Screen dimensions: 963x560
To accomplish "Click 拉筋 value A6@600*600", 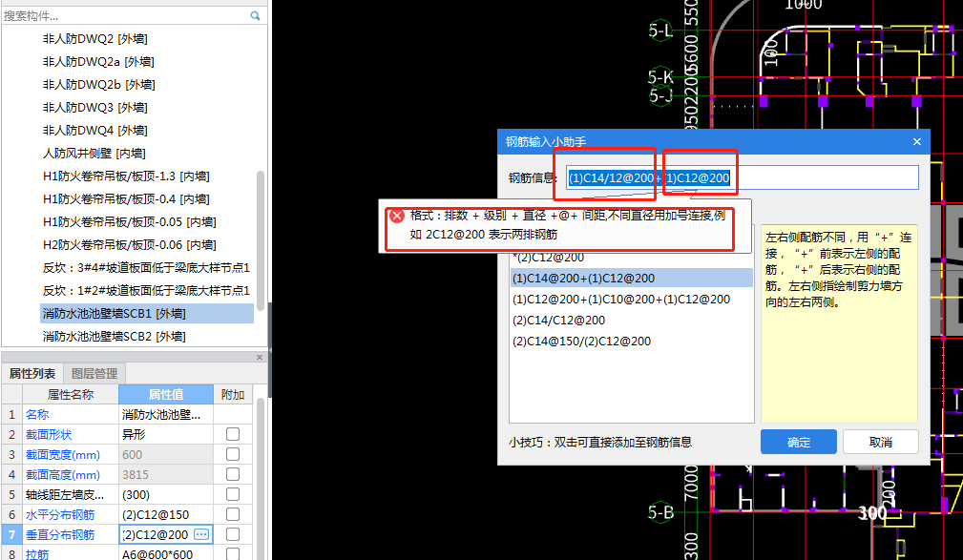I will tap(166, 554).
